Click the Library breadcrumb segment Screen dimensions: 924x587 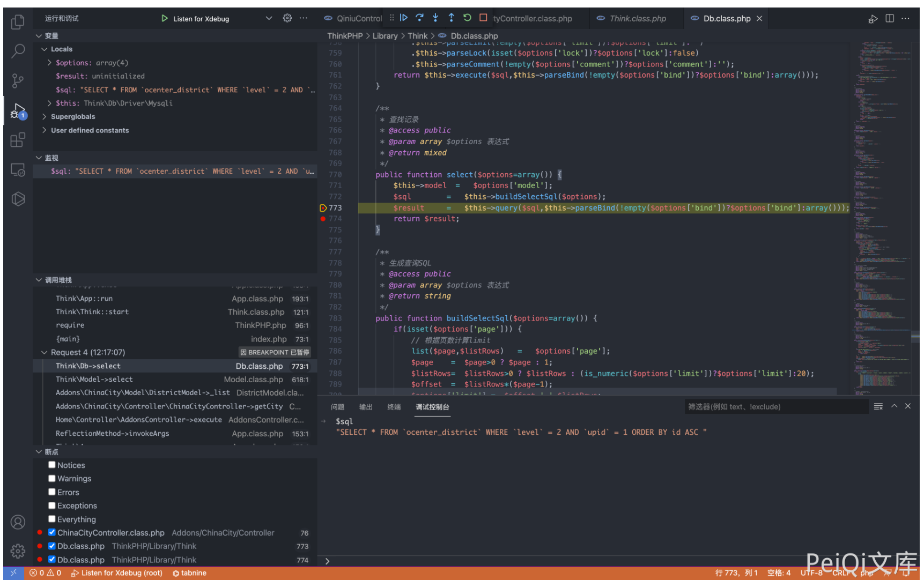[x=385, y=36]
